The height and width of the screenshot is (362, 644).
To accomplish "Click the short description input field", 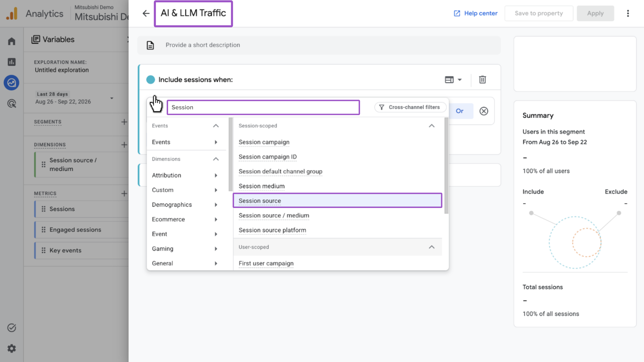I will point(319,45).
